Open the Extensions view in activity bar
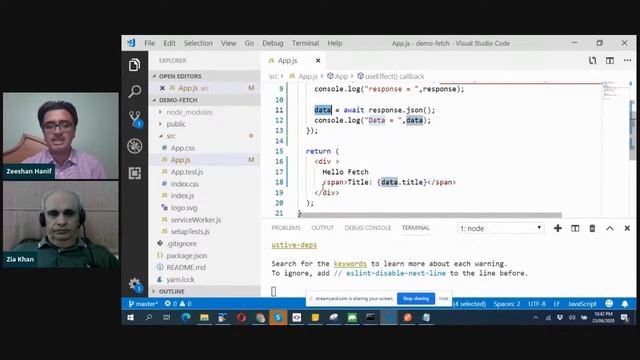This screenshot has height=360, width=640. [x=135, y=173]
